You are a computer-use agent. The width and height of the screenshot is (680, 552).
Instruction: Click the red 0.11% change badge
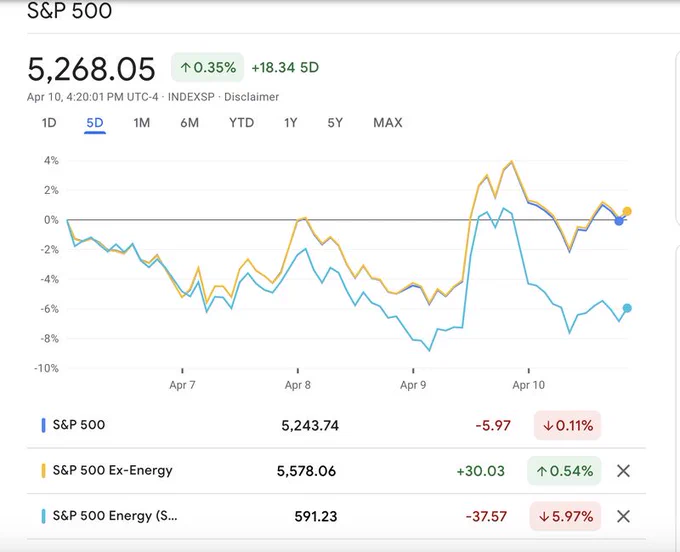click(x=567, y=425)
